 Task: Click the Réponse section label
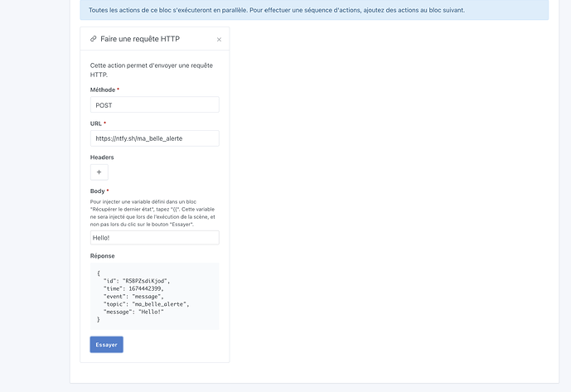[x=103, y=256]
